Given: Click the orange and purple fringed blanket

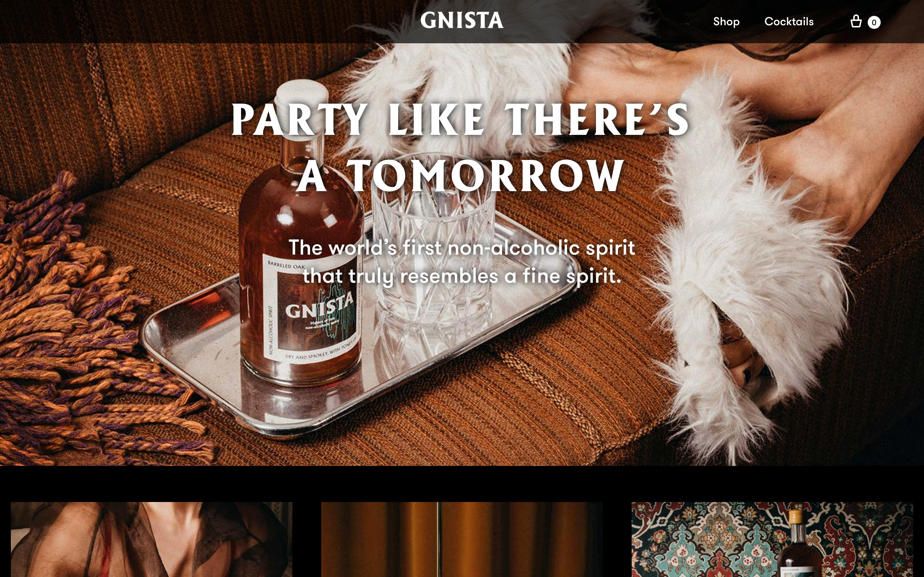Looking at the screenshot, I should (x=77, y=324).
